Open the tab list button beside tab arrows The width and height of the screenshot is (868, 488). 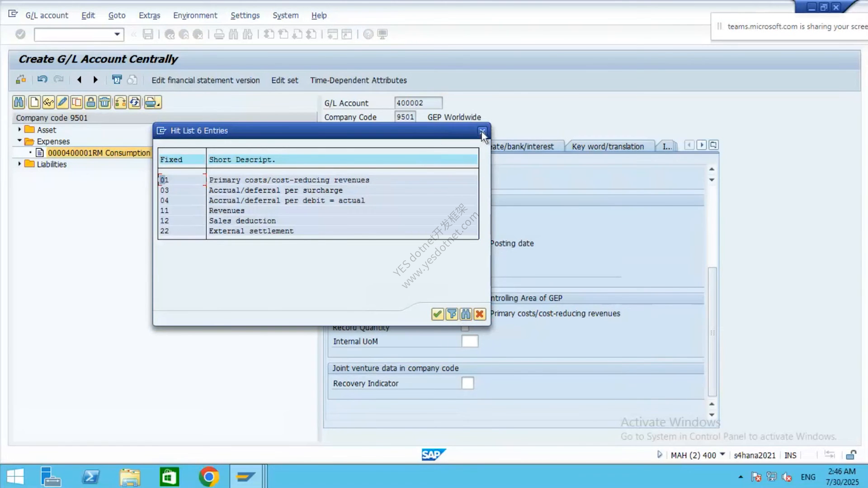point(713,145)
